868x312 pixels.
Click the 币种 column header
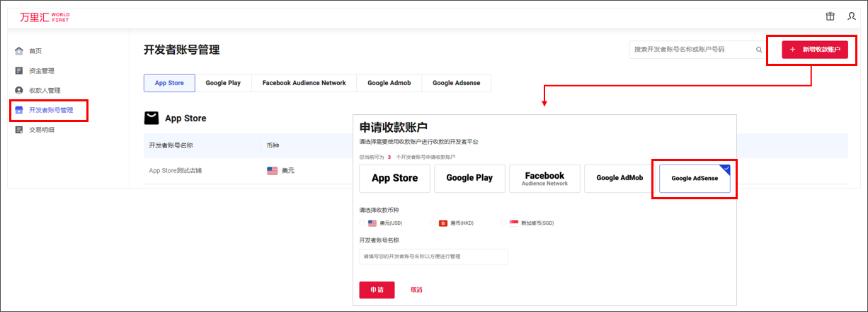click(x=273, y=145)
